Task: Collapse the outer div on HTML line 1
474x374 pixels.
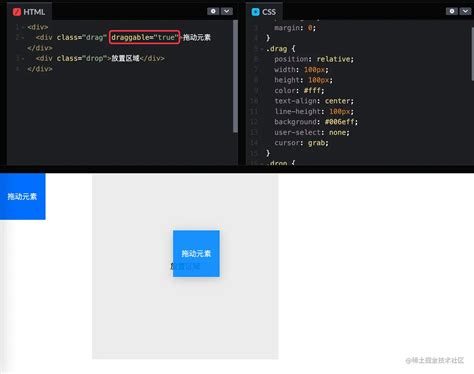Action: point(23,27)
